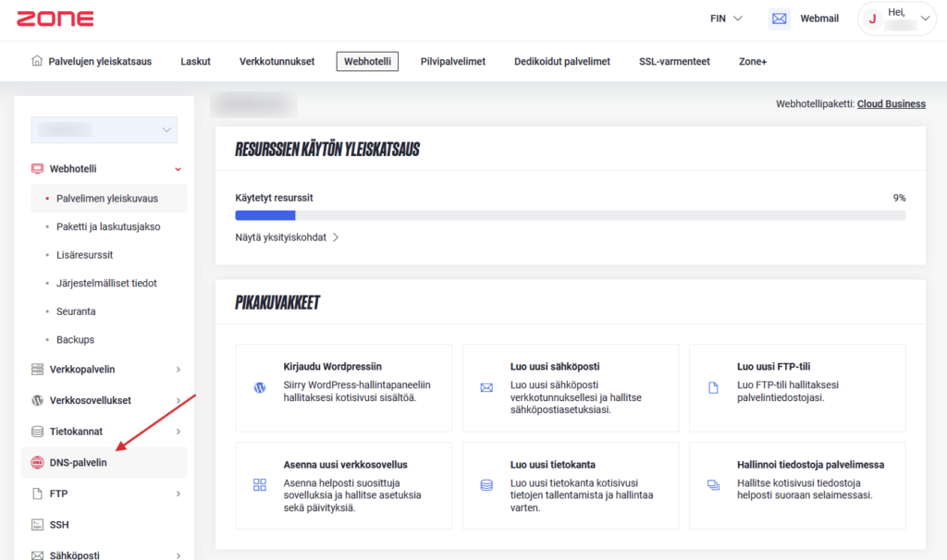947x560 pixels.
Task: Click the envelope icon for Luo uusi sähköposti
Action: tap(486, 388)
